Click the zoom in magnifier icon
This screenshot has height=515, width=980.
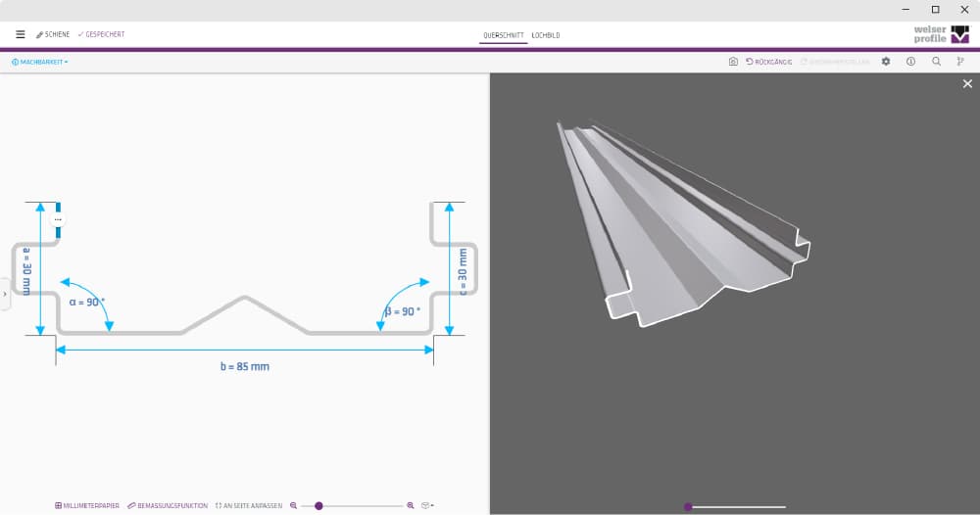(x=411, y=506)
